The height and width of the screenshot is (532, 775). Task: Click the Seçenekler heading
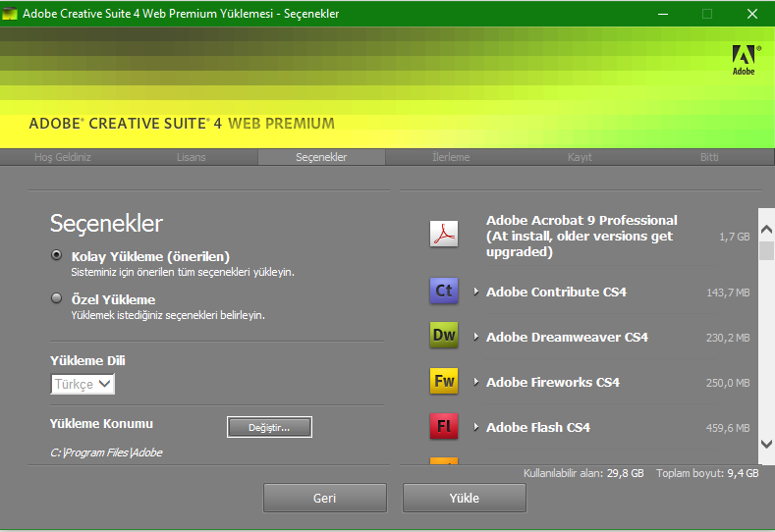point(106,223)
